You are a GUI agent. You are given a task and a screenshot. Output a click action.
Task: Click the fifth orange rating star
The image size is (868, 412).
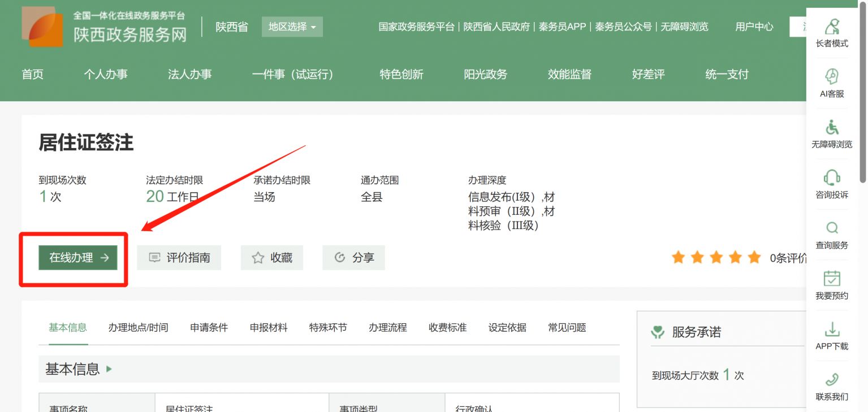754,258
